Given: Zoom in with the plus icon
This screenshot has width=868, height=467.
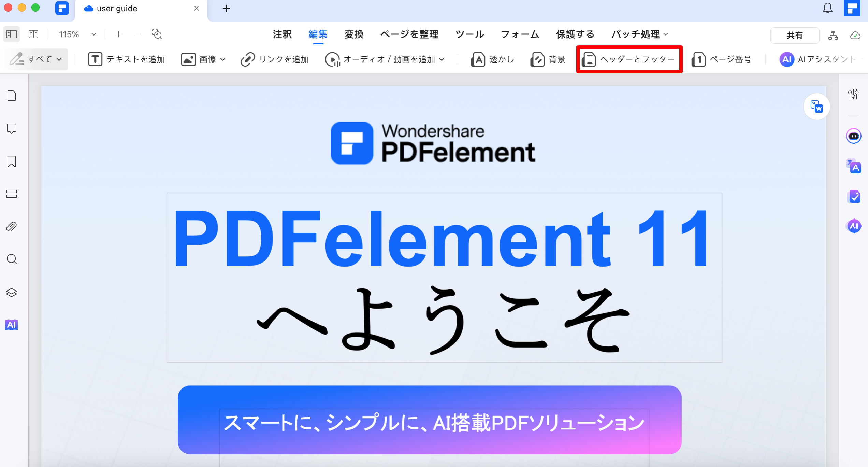Looking at the screenshot, I should 118,34.
